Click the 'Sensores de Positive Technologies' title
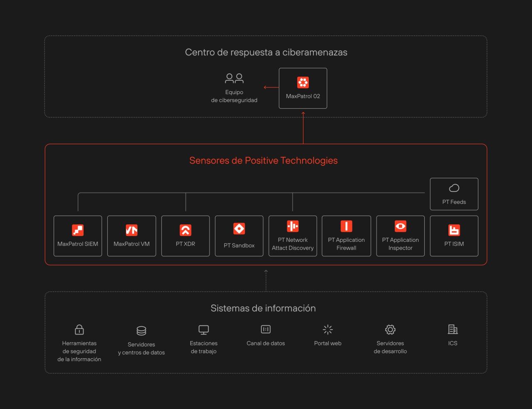Screen dimensions: 532x409 (264, 161)
